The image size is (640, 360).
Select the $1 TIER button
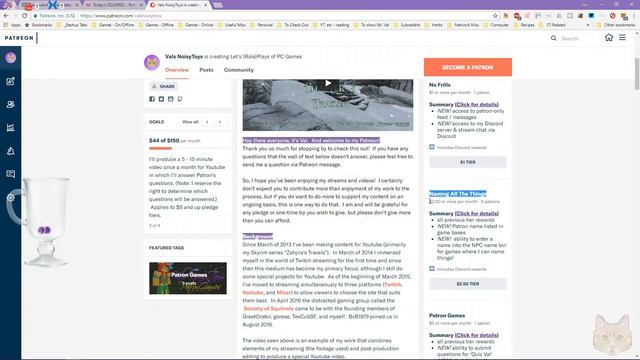[468, 162]
